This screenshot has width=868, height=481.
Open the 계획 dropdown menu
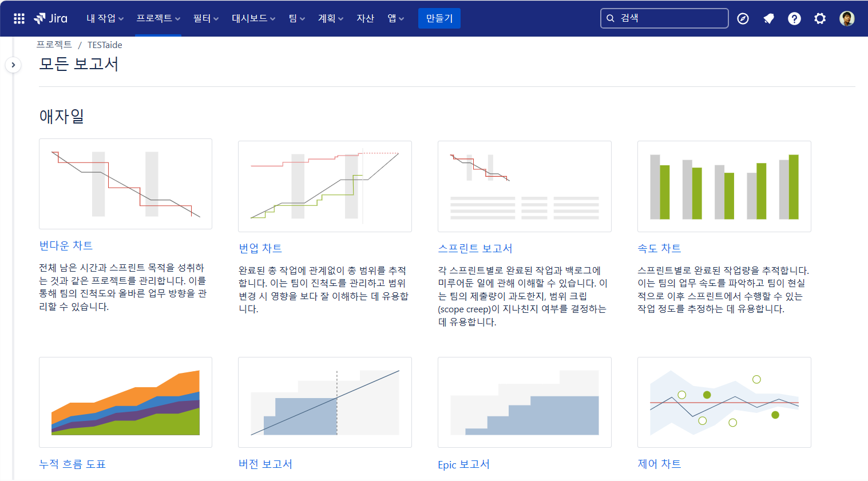[x=331, y=18]
